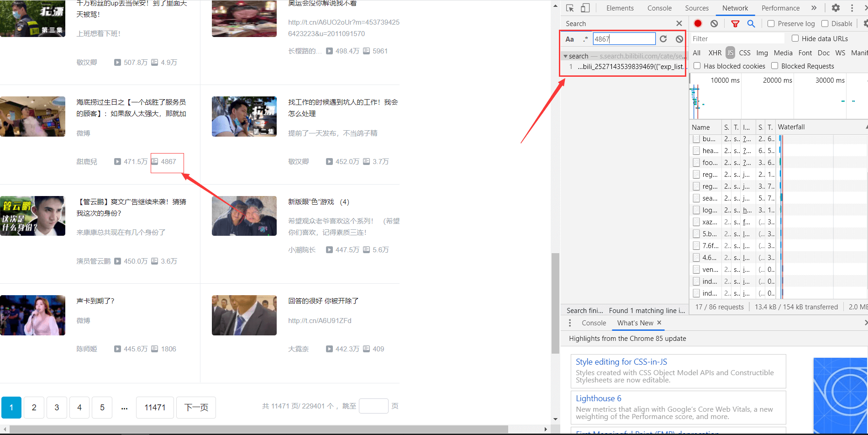Open video titled 声卡到期了?
Viewport: 868px width, 435px height.
click(95, 301)
